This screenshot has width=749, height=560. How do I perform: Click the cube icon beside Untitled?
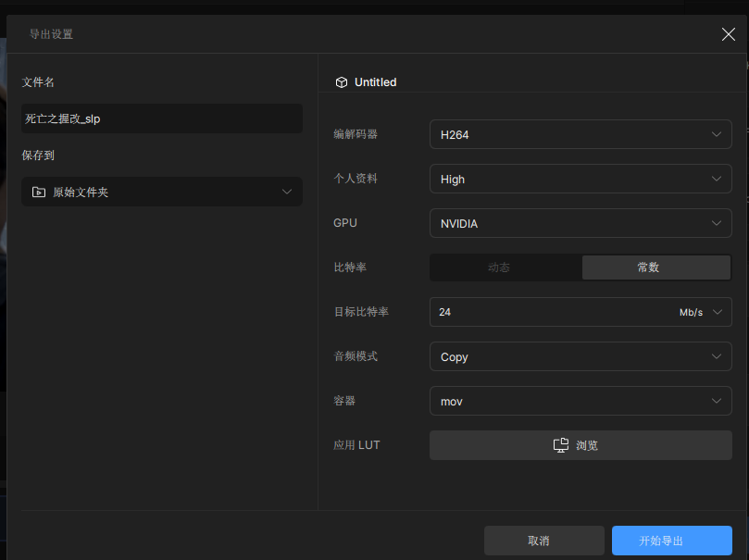coord(342,82)
